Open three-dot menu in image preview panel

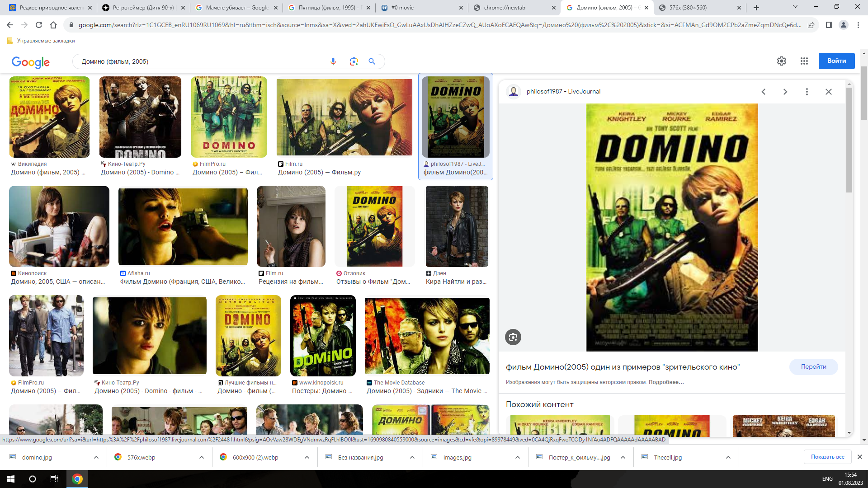tap(807, 92)
